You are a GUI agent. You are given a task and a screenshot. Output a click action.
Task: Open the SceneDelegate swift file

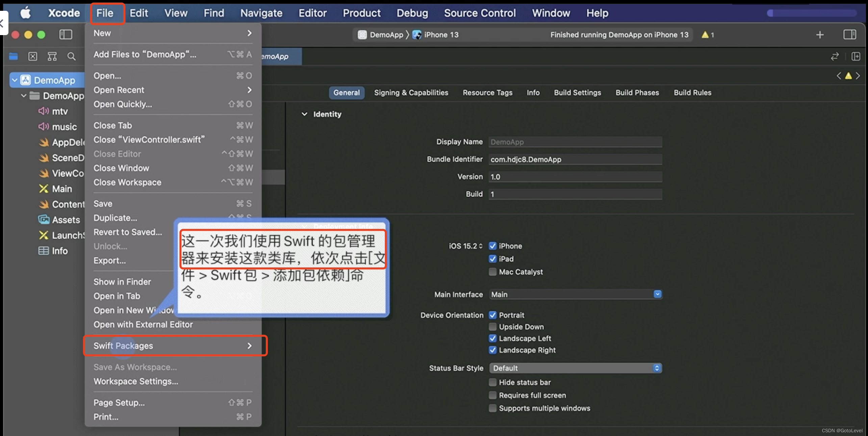[61, 158]
